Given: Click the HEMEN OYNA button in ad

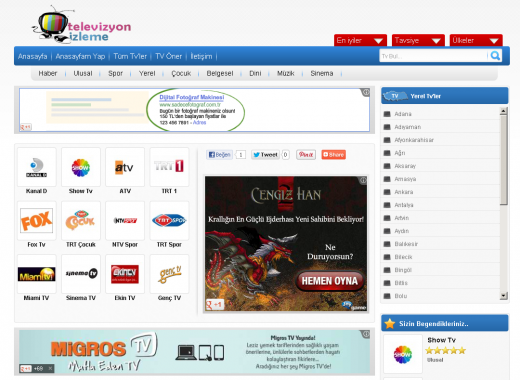Looking at the screenshot, I should (329, 281).
